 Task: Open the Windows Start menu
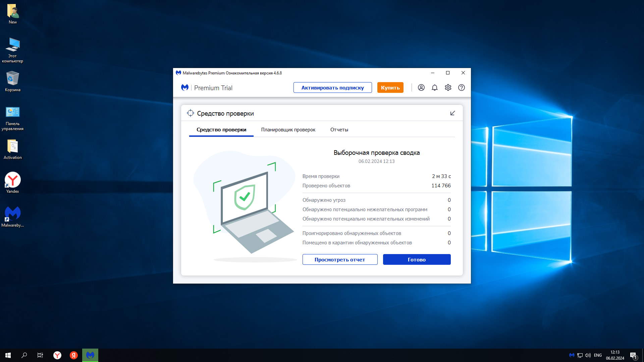(8, 355)
